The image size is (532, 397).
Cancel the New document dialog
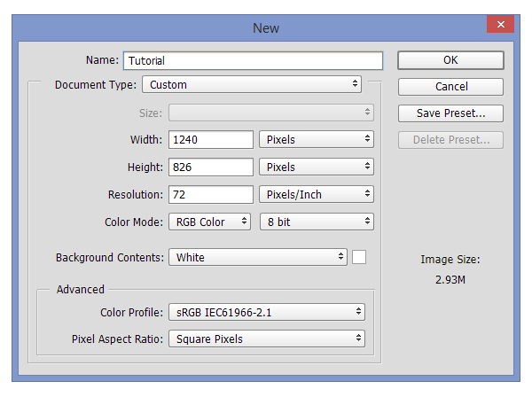click(x=450, y=87)
